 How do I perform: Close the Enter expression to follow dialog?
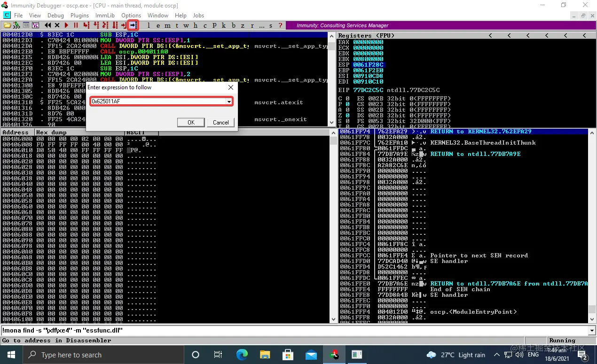[x=231, y=87]
